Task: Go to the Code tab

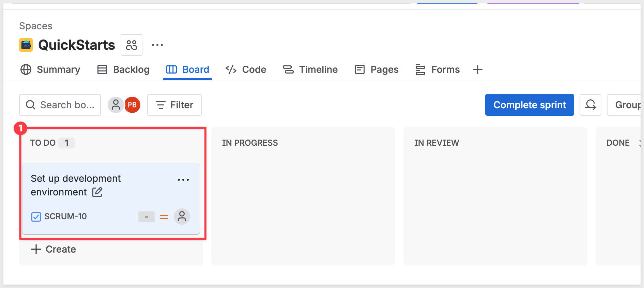Action: tap(246, 69)
